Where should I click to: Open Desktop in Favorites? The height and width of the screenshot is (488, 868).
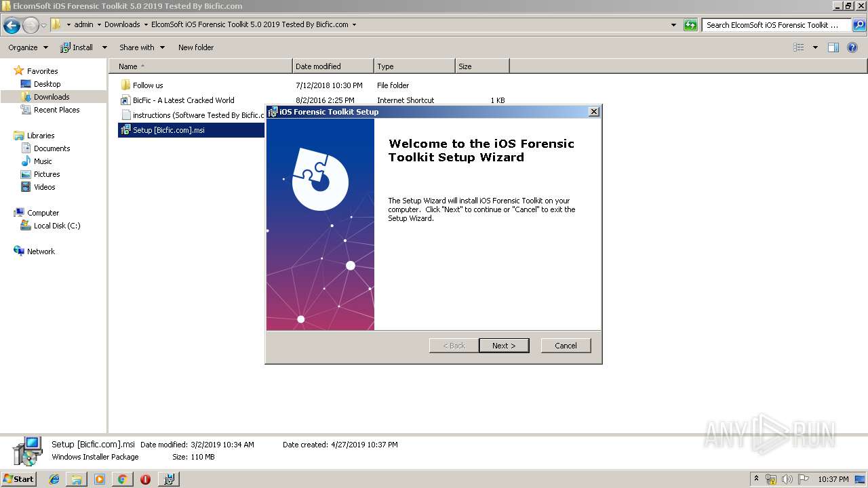pos(47,84)
